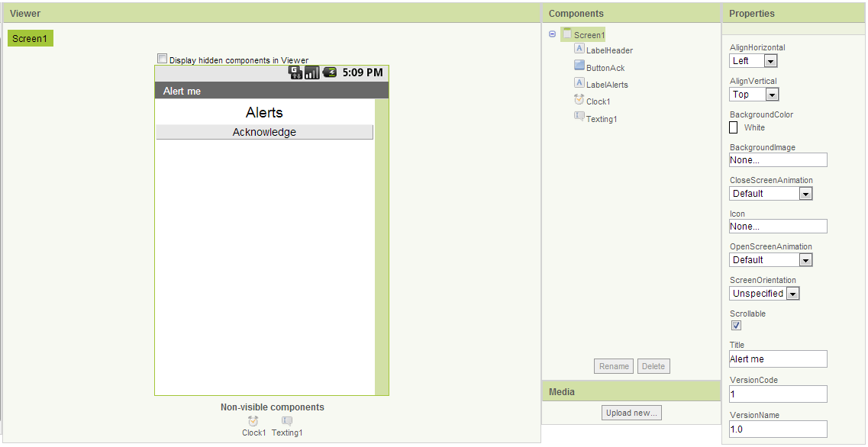Open the AlignHorizontal dropdown
This screenshot has height=447, width=868.
(x=754, y=61)
